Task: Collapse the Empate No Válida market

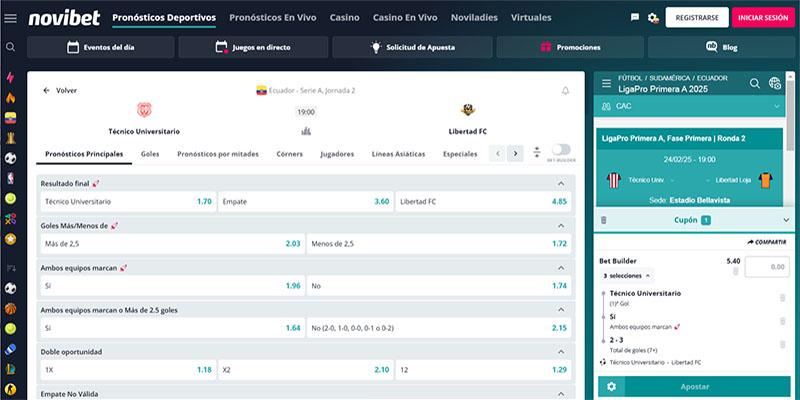Action: (561, 394)
